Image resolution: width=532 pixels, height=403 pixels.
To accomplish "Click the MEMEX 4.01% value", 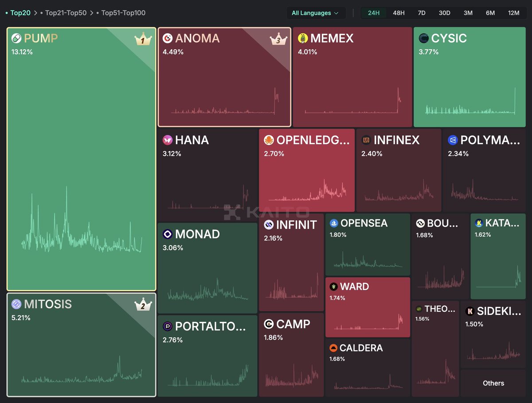I will pyautogui.click(x=308, y=52).
